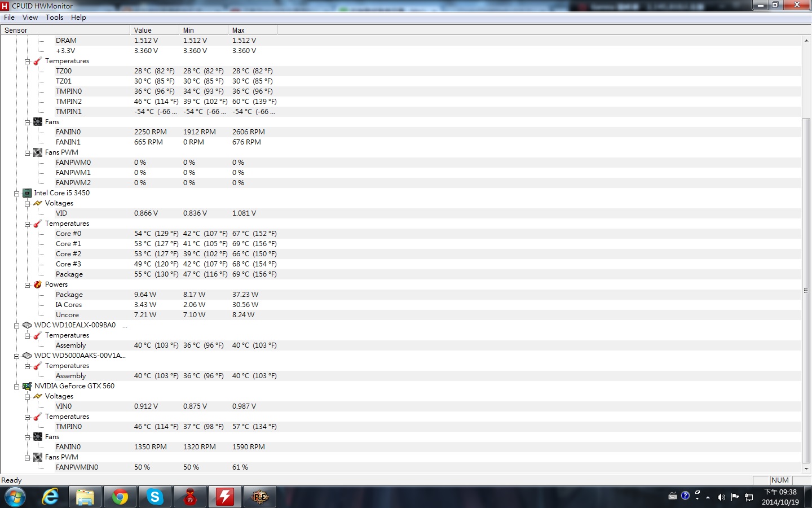Click the WDC WD5000AAKS-00V1A drive icon
The height and width of the screenshot is (508, 812).
[x=27, y=356]
